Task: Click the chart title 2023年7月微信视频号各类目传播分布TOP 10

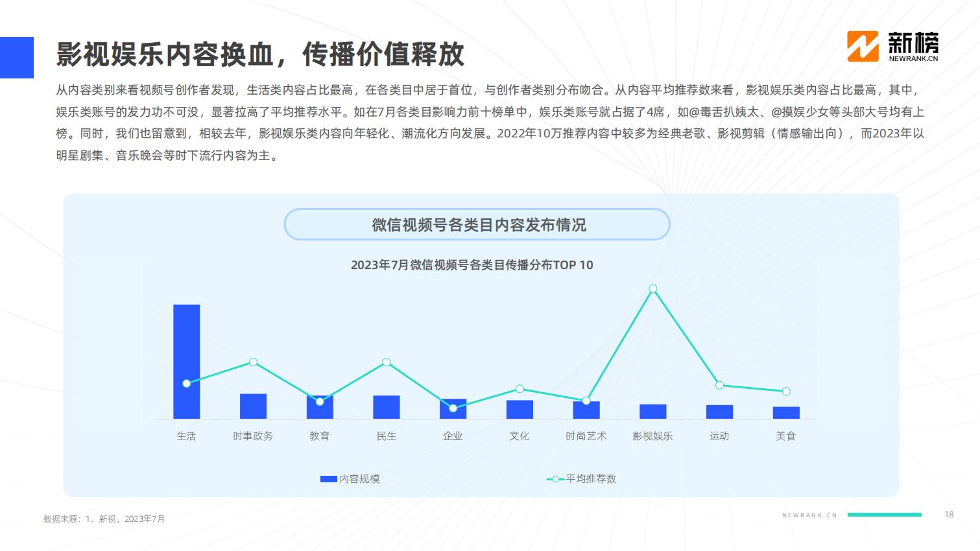Action: point(472,265)
